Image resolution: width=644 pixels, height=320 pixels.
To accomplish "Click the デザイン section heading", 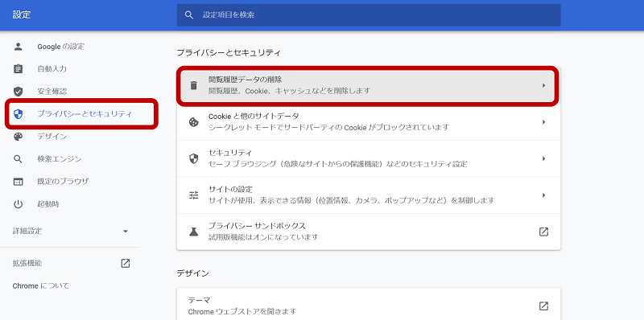I will (192, 273).
